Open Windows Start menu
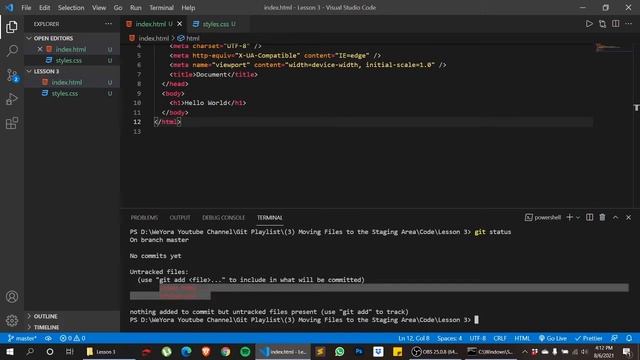The width and height of the screenshot is (640, 360). (10, 351)
